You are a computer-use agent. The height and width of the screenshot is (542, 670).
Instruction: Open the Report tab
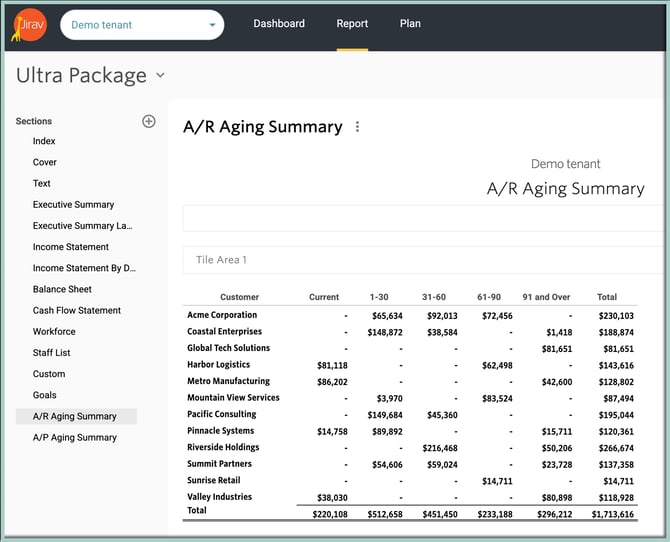tap(352, 24)
